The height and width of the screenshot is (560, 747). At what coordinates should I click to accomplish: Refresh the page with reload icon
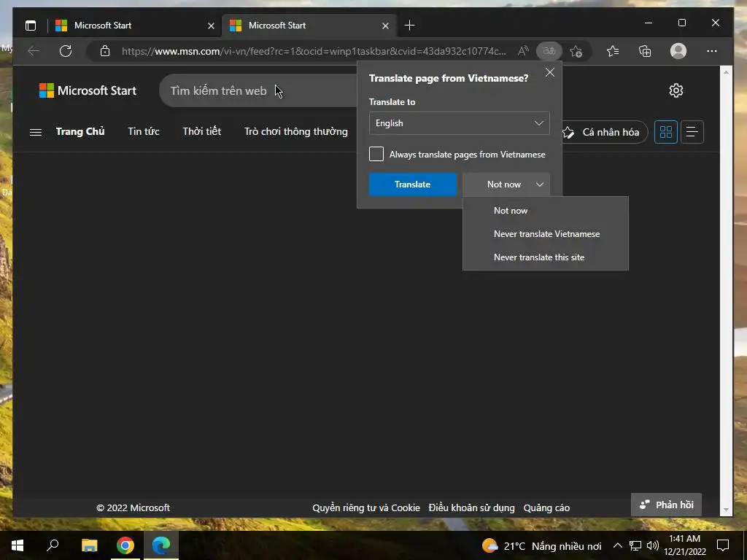point(66,51)
